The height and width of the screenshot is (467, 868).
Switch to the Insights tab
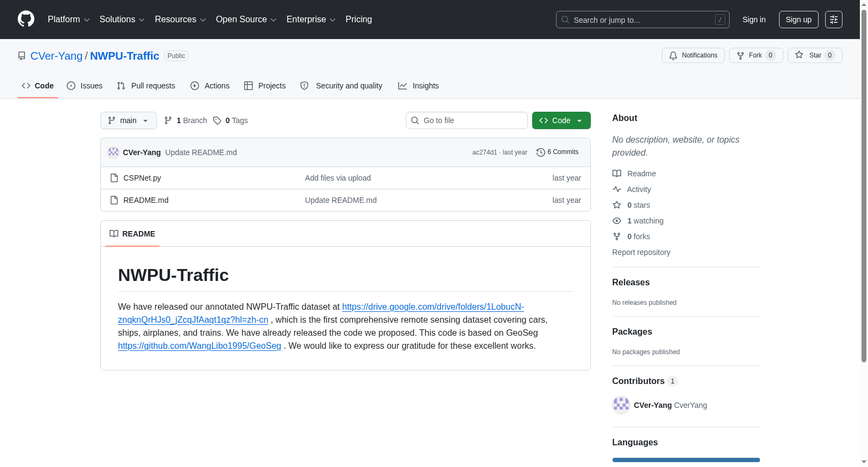coord(418,86)
